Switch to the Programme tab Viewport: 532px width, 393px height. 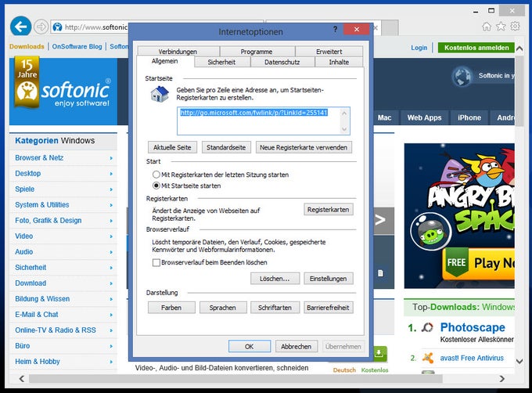point(257,52)
